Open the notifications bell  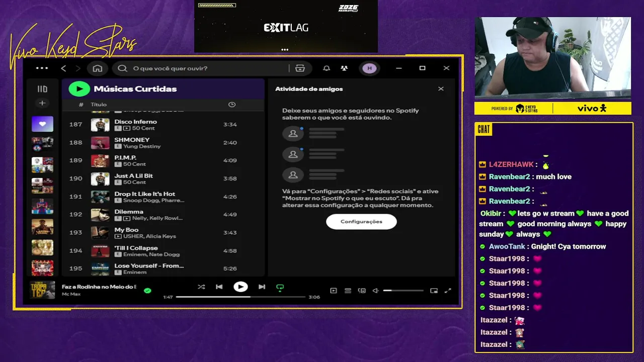coord(327,68)
